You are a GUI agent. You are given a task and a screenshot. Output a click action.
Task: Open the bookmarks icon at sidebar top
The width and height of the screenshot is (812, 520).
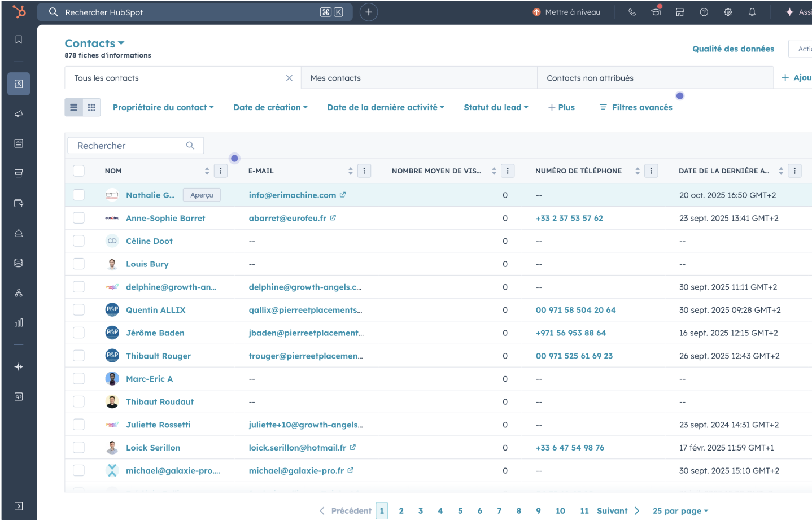tap(19, 40)
